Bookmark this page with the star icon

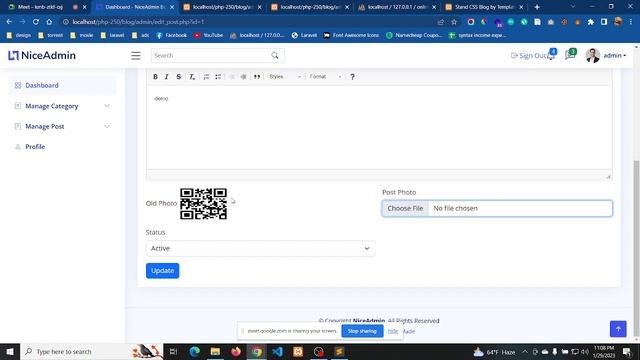[x=454, y=22]
